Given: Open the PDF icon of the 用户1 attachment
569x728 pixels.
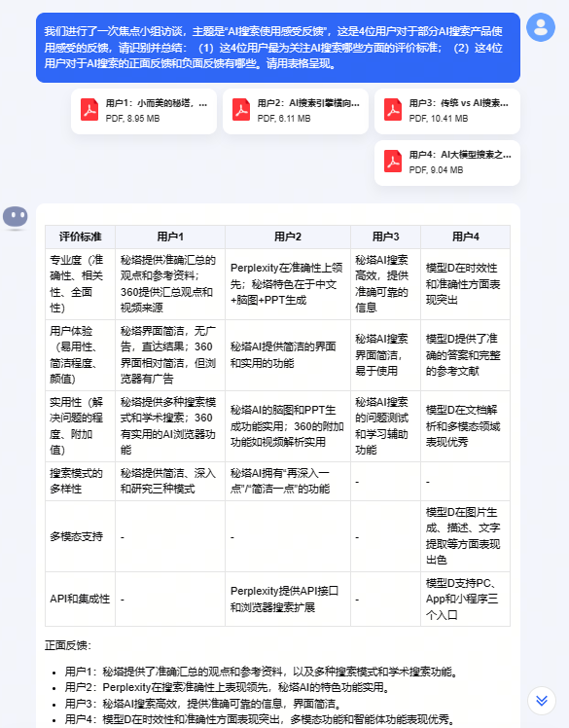Looking at the screenshot, I should [89, 110].
